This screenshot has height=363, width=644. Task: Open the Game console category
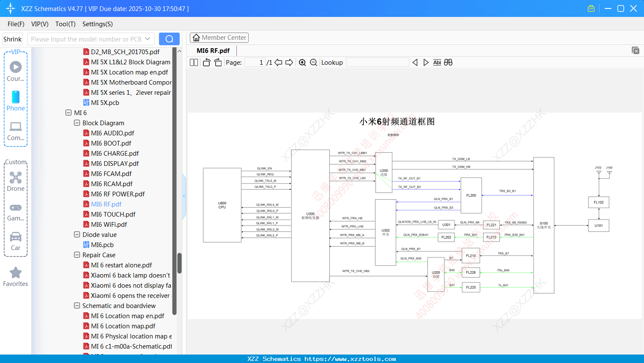(x=16, y=212)
